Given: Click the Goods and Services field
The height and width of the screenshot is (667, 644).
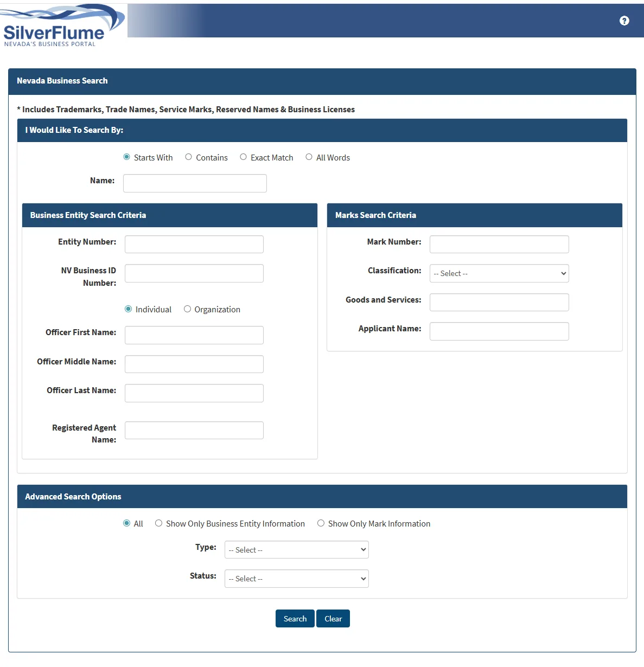Looking at the screenshot, I should (499, 303).
